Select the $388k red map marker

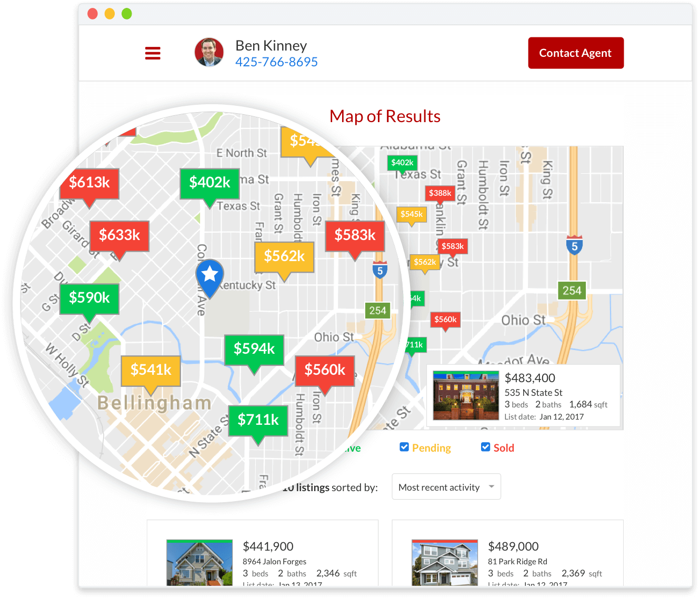coord(440,193)
